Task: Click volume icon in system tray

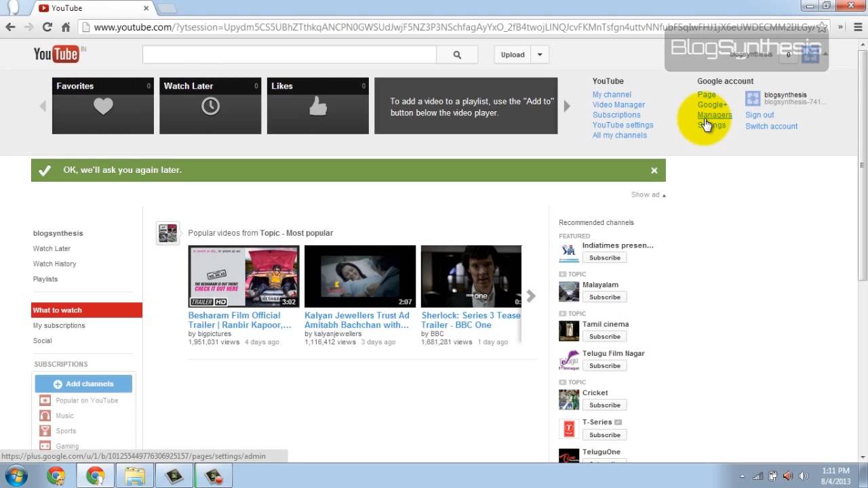Action: 804,476
